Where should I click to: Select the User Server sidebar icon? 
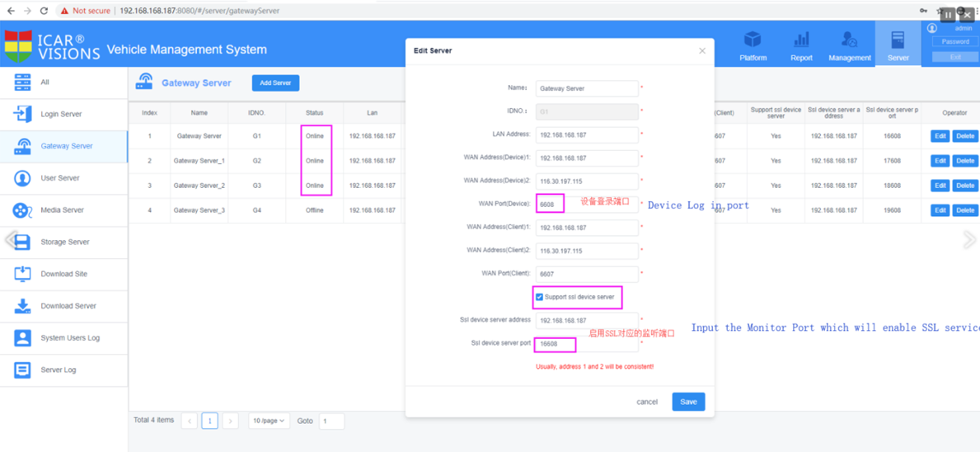click(22, 178)
